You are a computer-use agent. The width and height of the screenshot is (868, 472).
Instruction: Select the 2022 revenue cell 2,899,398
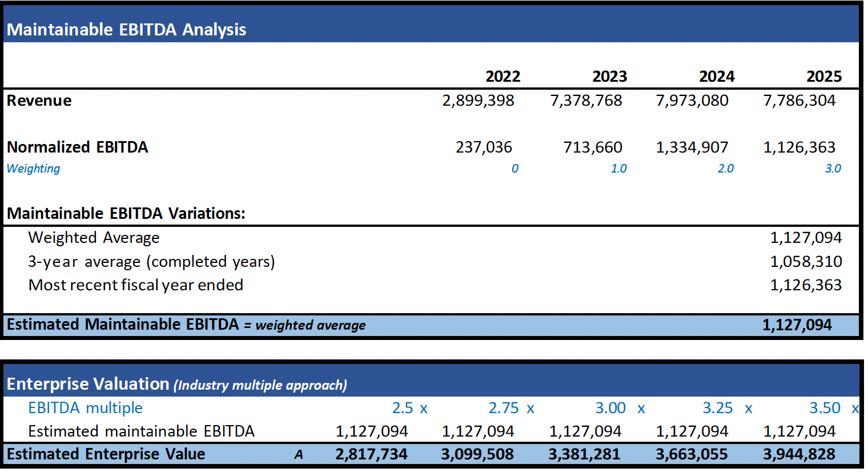tap(478, 101)
